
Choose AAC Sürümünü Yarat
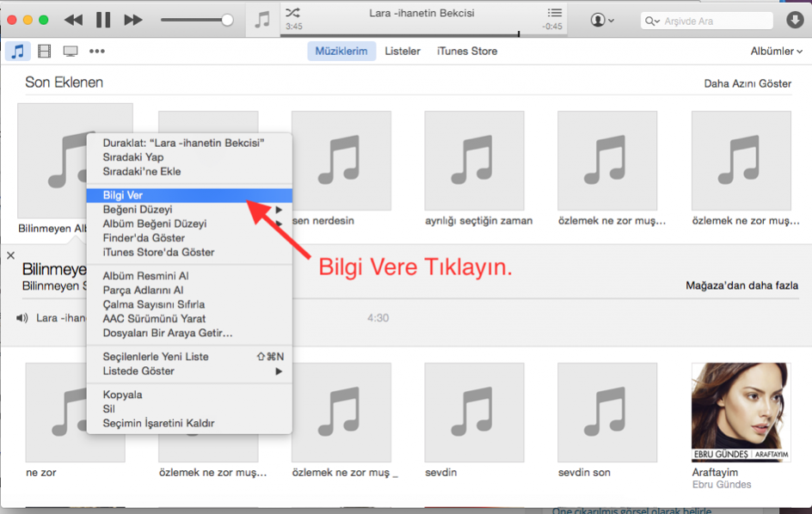tap(189, 319)
